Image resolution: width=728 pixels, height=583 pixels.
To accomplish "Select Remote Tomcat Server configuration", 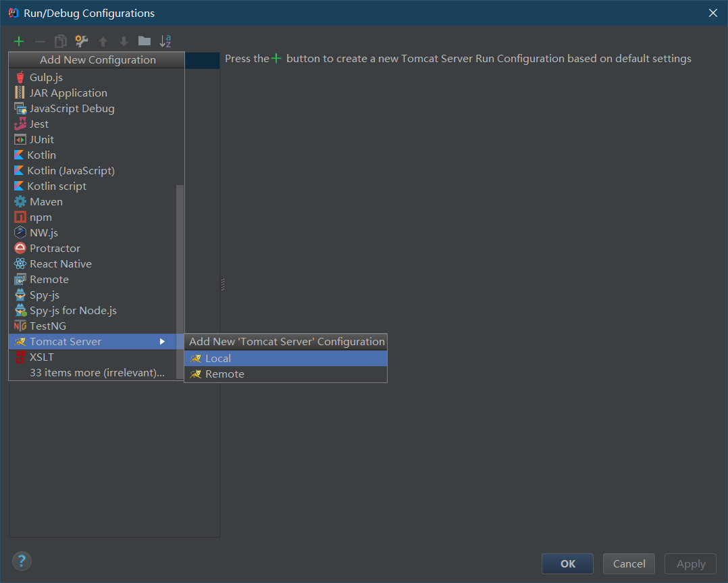I will 286,374.
